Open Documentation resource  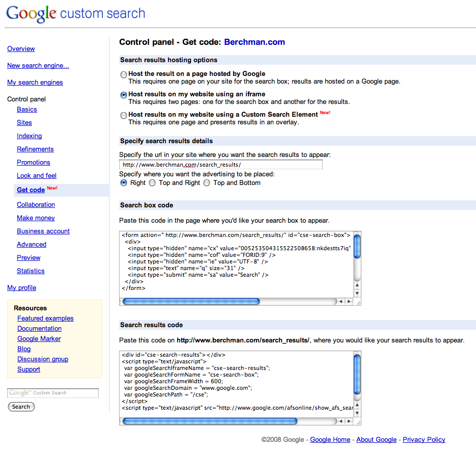pos(39,329)
